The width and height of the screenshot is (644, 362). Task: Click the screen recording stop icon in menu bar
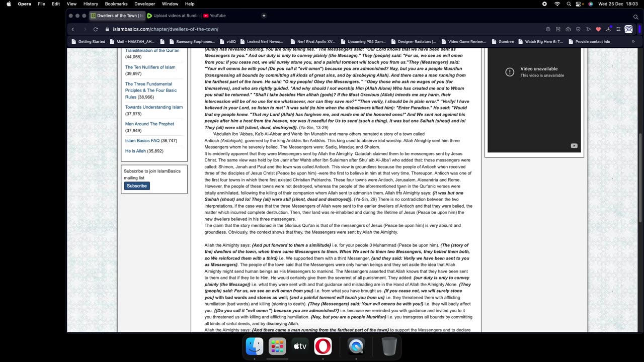click(544, 4)
